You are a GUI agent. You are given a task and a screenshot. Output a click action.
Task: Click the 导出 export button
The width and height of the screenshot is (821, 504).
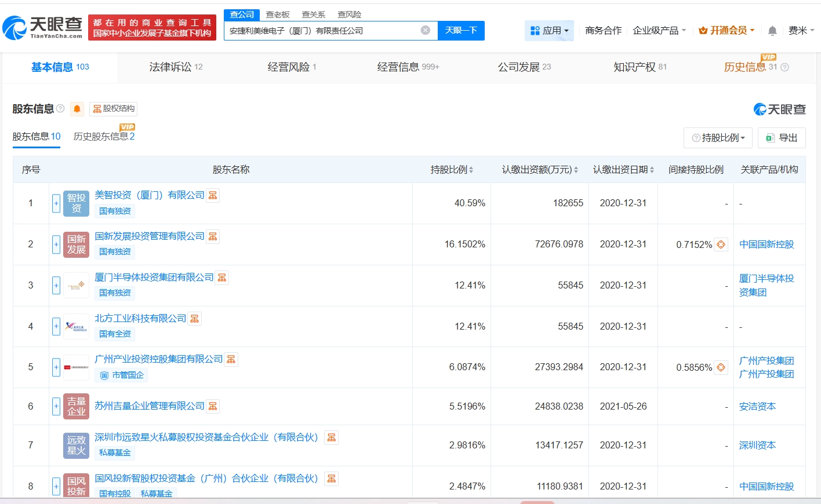pyautogui.click(x=782, y=138)
